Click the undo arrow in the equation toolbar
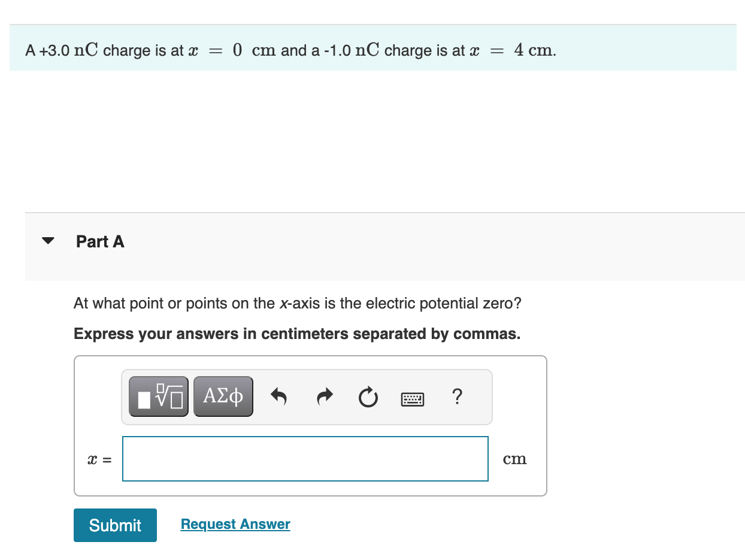 279,396
